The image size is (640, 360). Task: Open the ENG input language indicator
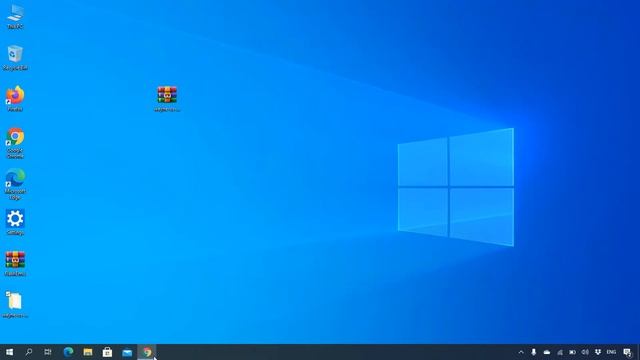tap(611, 352)
